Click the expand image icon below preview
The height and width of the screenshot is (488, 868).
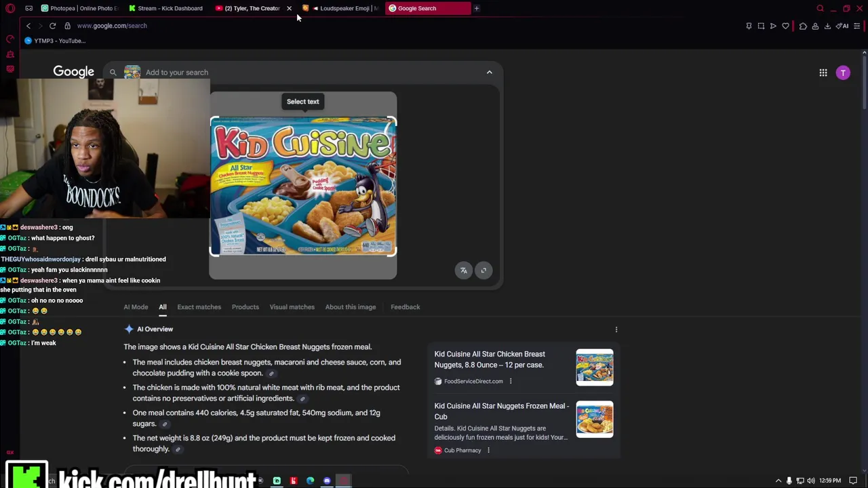pyautogui.click(x=484, y=270)
